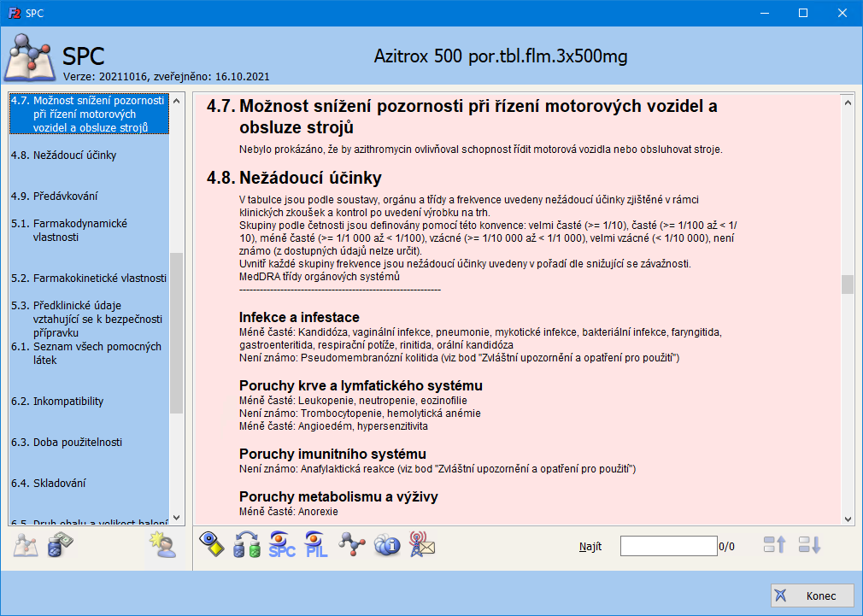Open section 5.3 Předklinické údaje in the list
Viewport: 863px width, 616px height.
tap(89, 319)
